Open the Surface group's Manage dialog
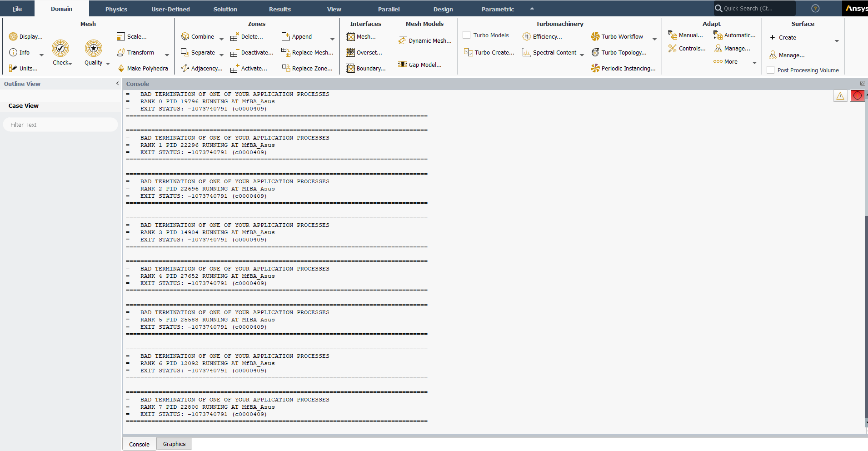 (786, 55)
